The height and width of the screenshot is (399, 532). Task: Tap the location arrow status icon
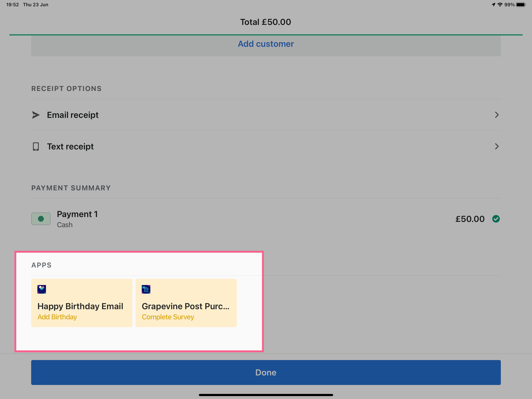493,4
